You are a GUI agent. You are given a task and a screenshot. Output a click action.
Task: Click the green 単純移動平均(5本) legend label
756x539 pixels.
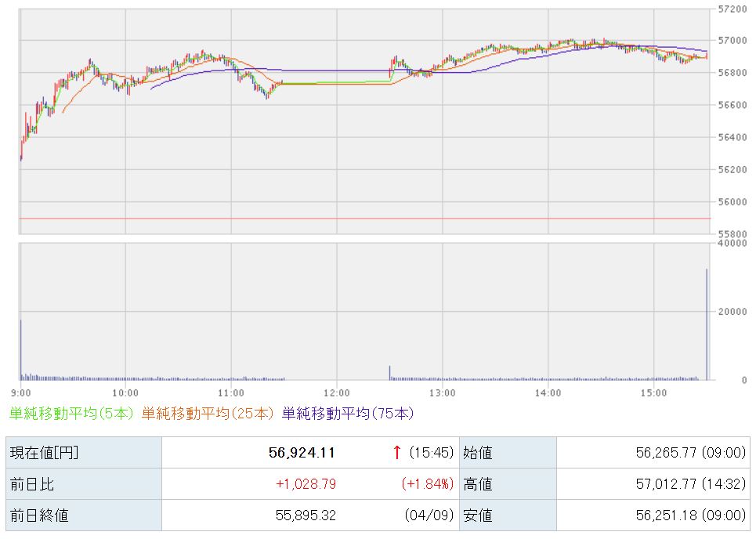pos(71,413)
